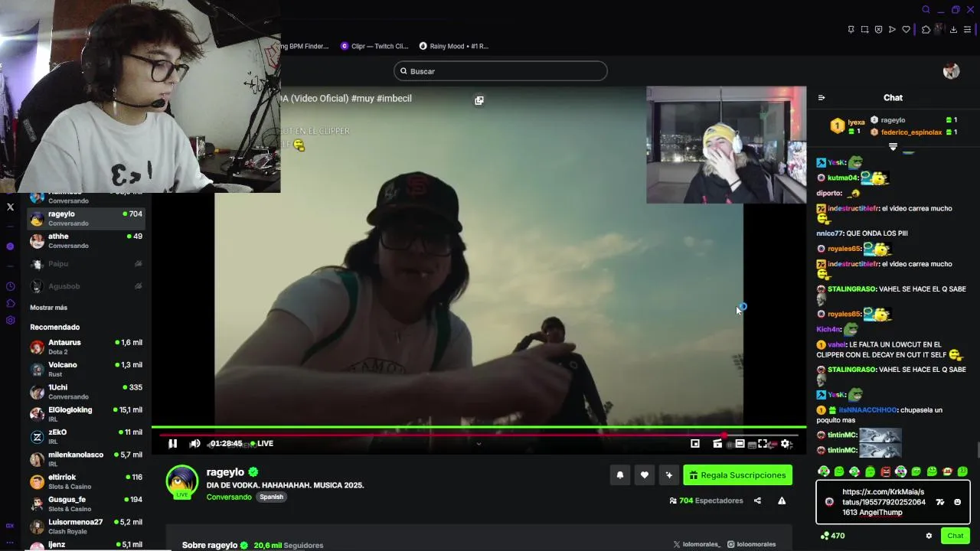980x551 pixels.
Task: Open the clip tool in player
Action: pos(717,444)
